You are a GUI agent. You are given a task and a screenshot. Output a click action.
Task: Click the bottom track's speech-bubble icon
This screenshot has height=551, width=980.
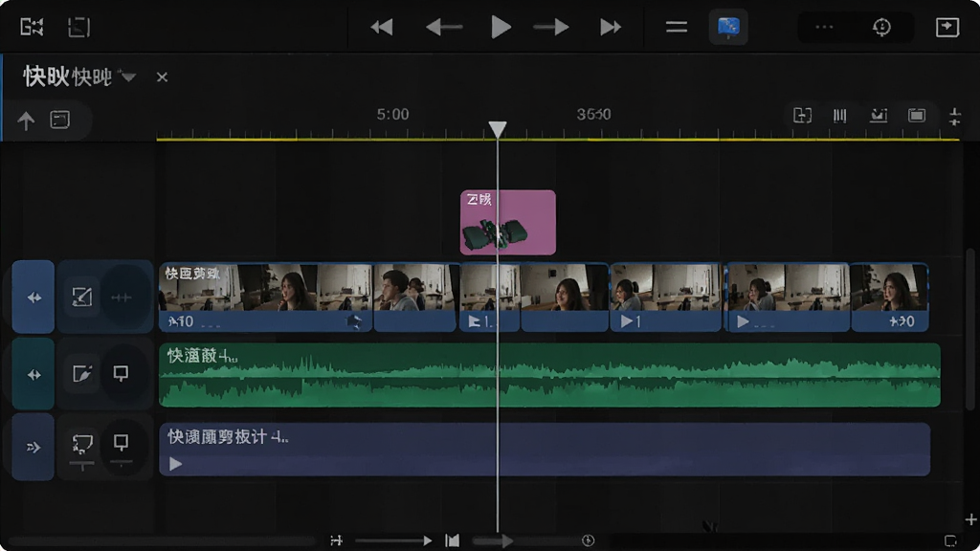tap(82, 445)
